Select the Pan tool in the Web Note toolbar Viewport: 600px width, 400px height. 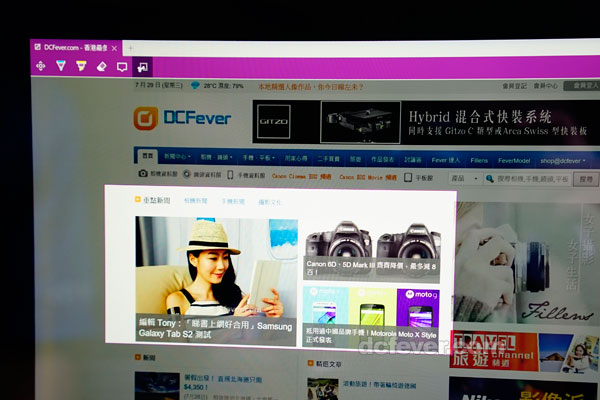click(41, 67)
